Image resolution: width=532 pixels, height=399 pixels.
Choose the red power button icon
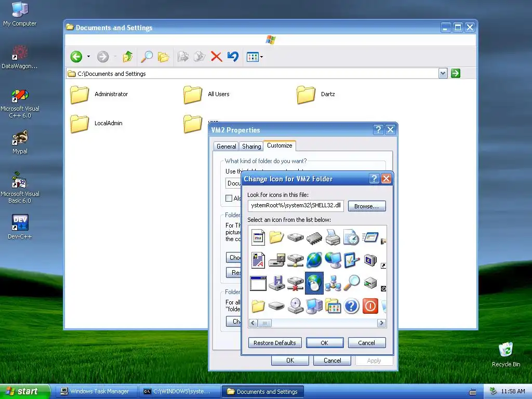click(x=370, y=306)
